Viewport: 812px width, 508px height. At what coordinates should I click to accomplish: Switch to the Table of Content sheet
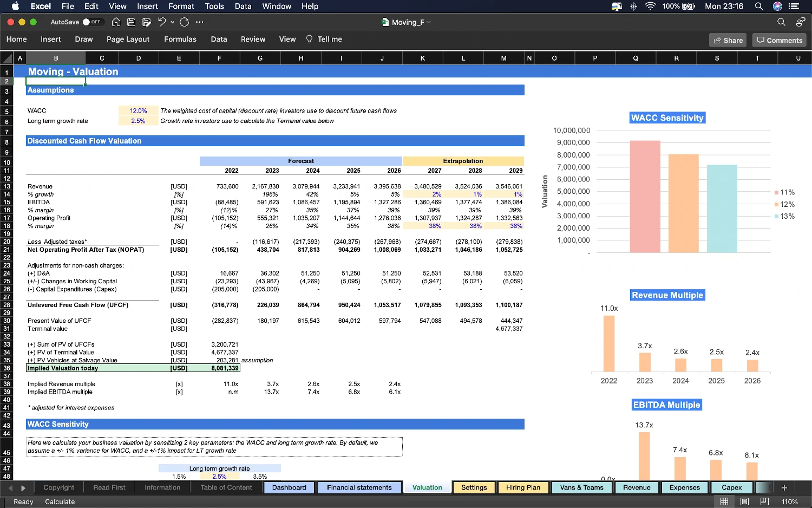click(x=226, y=487)
